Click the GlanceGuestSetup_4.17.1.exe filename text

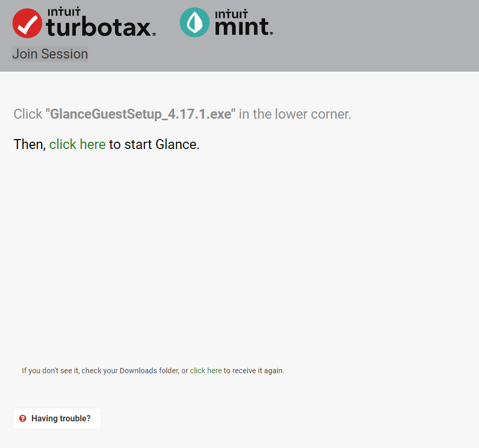141,114
